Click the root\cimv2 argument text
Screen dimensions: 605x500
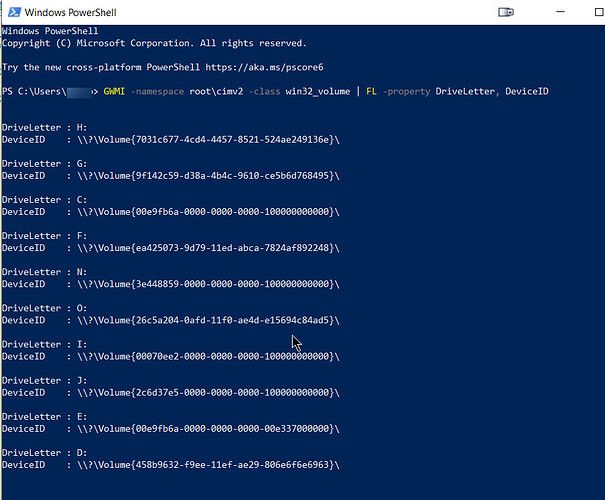(x=216, y=91)
